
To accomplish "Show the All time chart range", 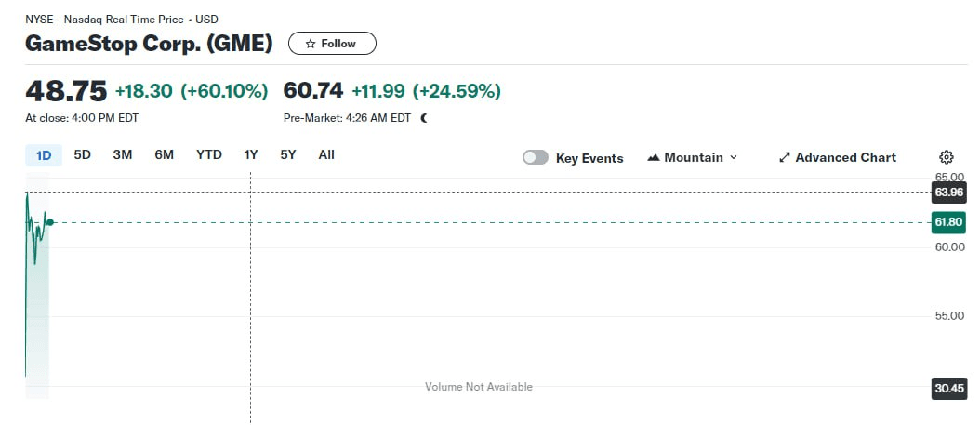I will pyautogui.click(x=326, y=155).
